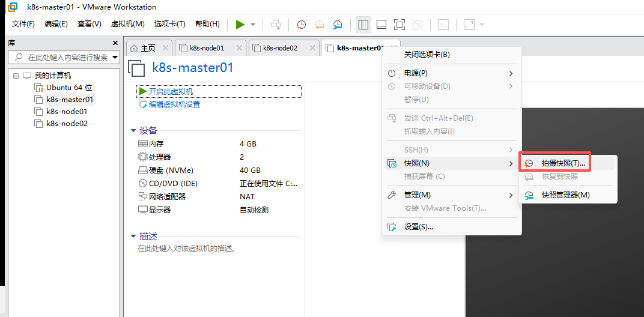
Task: Choose 发送 Ctrl+Alt+Del(E) menu entry
Action: point(452,118)
